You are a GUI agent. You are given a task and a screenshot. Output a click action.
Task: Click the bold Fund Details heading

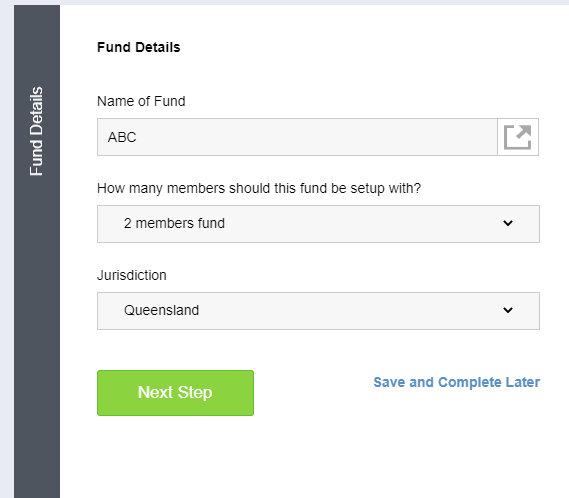[139, 47]
